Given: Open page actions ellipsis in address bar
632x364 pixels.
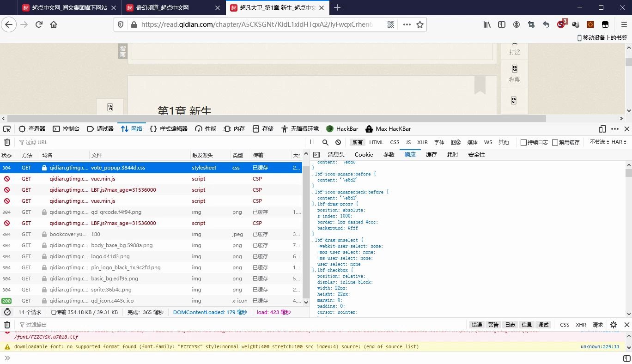Looking at the screenshot, I should (x=407, y=24).
